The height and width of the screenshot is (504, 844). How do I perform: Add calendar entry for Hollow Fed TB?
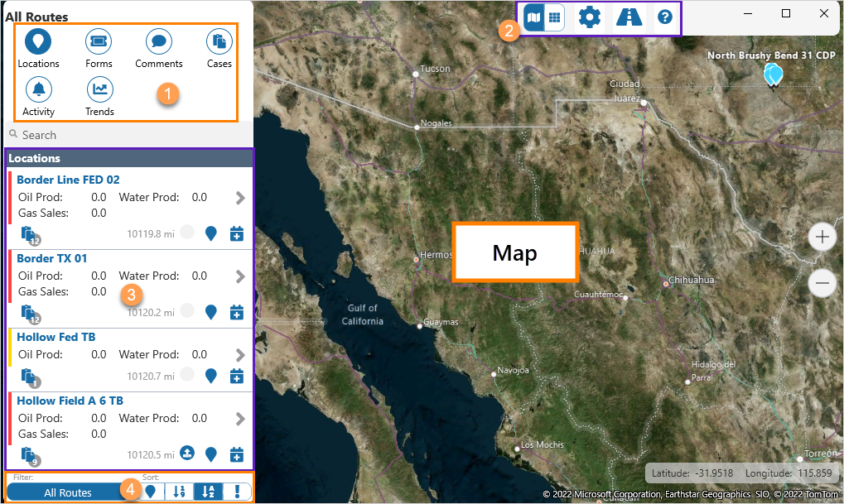[237, 376]
